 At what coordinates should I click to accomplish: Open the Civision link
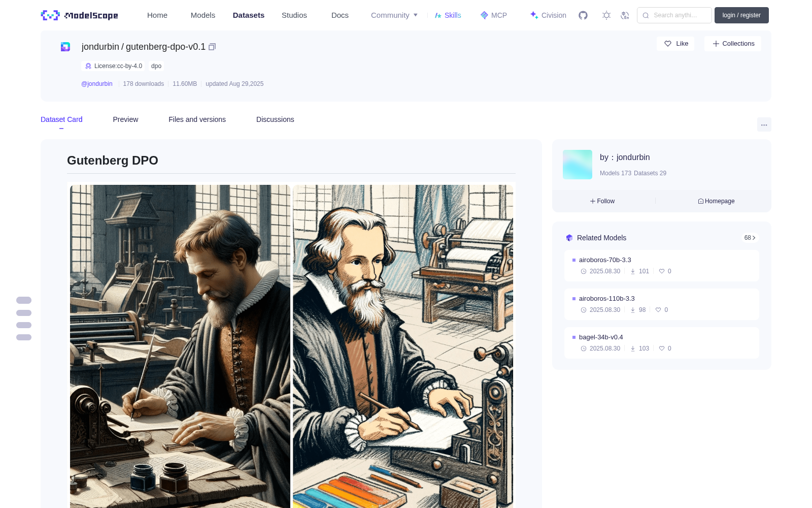[x=548, y=15]
